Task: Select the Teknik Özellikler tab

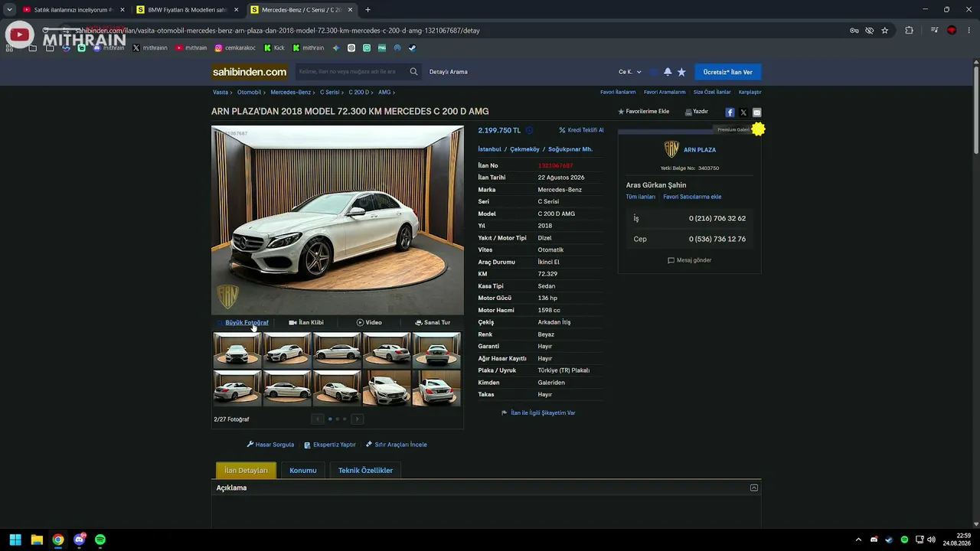Action: tap(365, 471)
